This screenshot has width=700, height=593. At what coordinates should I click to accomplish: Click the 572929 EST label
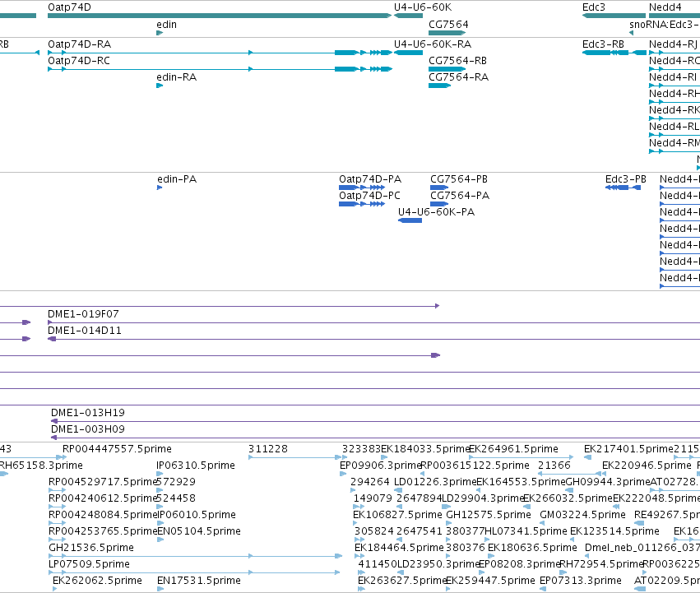pyautogui.click(x=176, y=482)
